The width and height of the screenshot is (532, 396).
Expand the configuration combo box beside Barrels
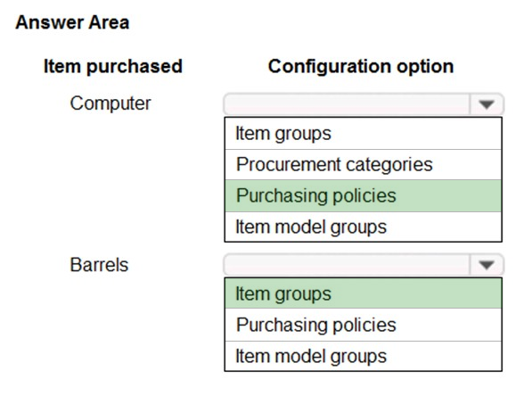coord(487,265)
